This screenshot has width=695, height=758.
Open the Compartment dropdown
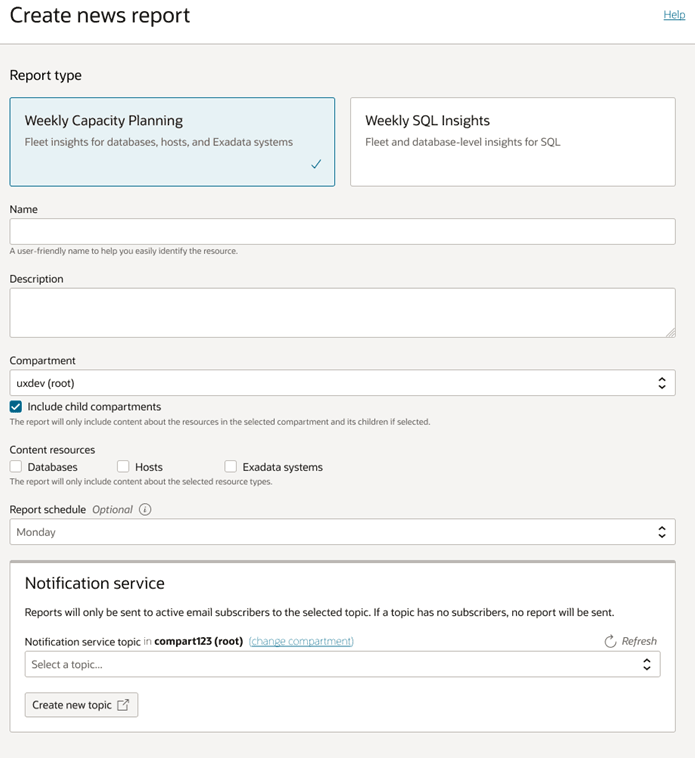click(x=342, y=383)
